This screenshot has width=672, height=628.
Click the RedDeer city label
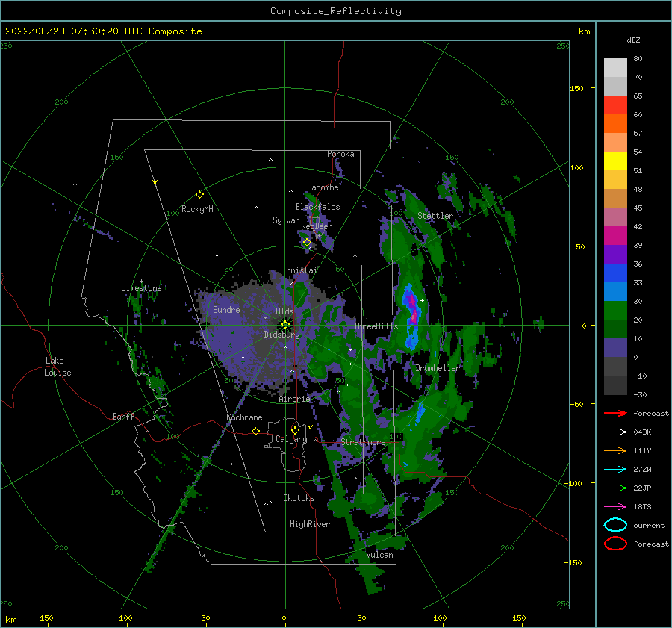(x=317, y=226)
